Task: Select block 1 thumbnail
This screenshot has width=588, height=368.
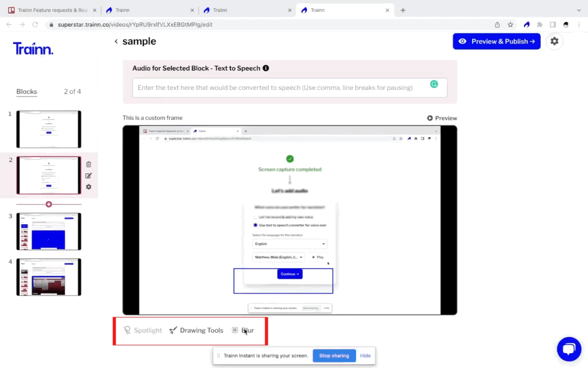Action: pyautogui.click(x=49, y=129)
